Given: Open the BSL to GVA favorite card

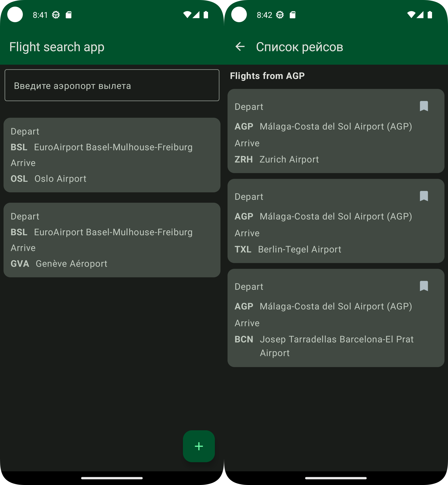Looking at the screenshot, I should (112, 240).
